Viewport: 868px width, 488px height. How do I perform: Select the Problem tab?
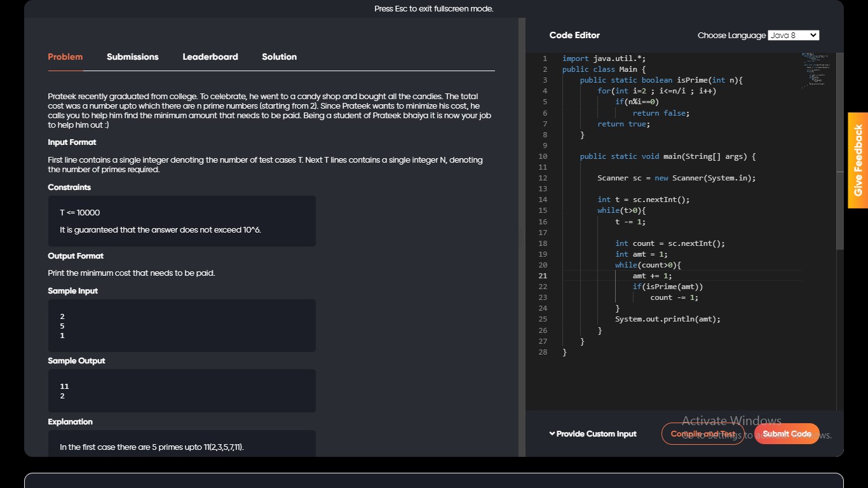pyautogui.click(x=65, y=57)
